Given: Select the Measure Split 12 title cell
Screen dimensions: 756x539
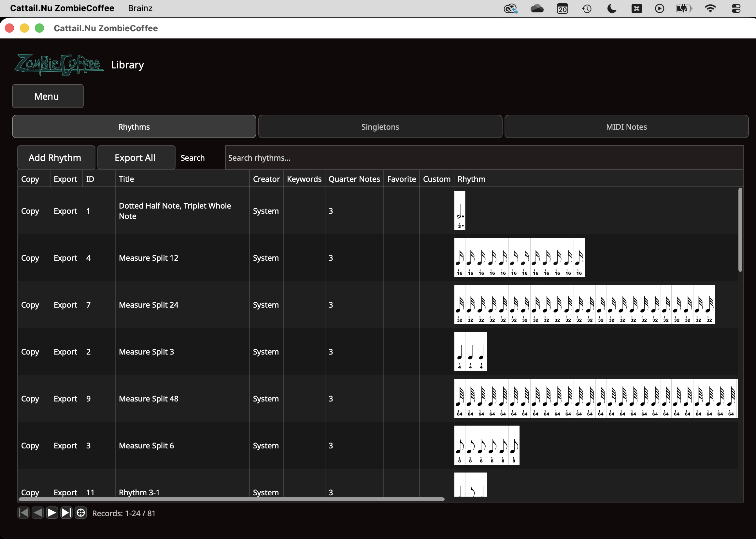Looking at the screenshot, I should pyautogui.click(x=182, y=258).
